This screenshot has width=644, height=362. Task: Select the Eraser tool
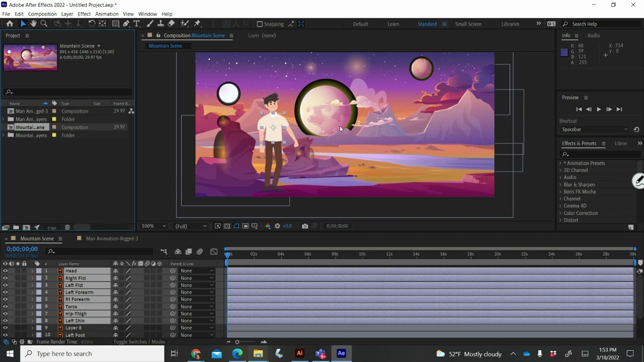171,24
